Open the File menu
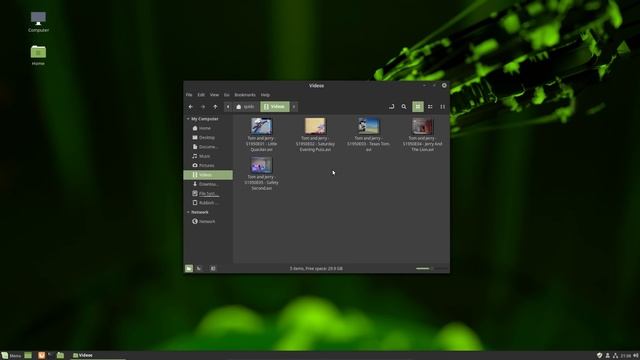 [x=189, y=95]
